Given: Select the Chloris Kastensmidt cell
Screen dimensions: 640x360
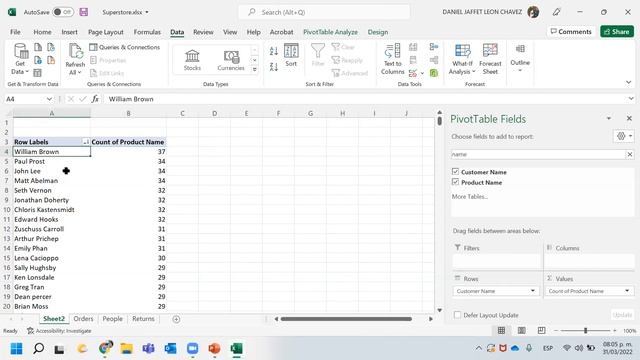Looking at the screenshot, I should tap(51, 209).
